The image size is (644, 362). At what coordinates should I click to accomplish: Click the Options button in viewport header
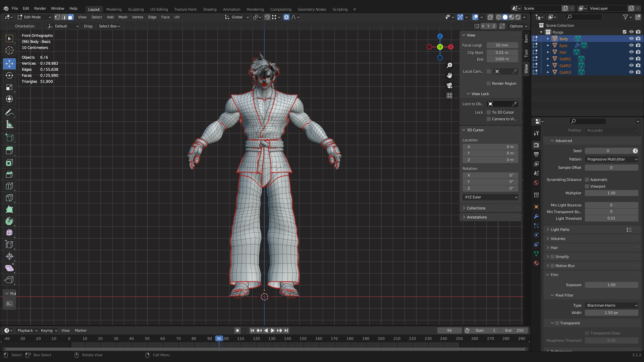[x=518, y=26]
